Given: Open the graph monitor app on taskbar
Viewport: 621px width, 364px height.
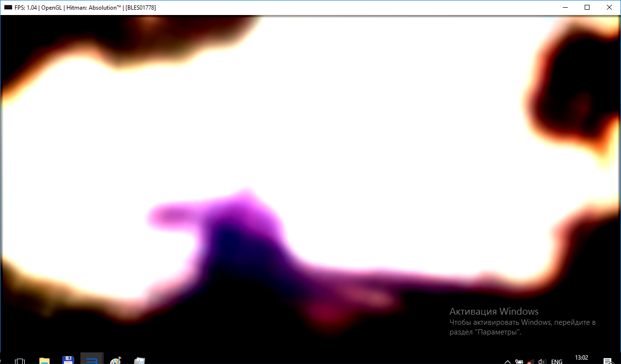Looking at the screenshot, I should (x=140, y=361).
